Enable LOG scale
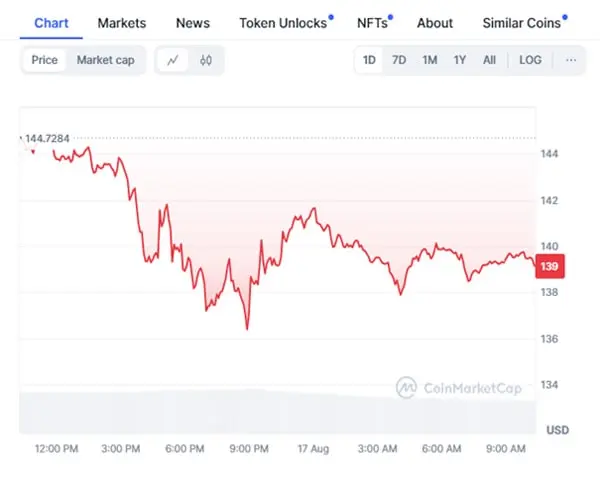Viewport: 600px width, 480px height. (530, 60)
